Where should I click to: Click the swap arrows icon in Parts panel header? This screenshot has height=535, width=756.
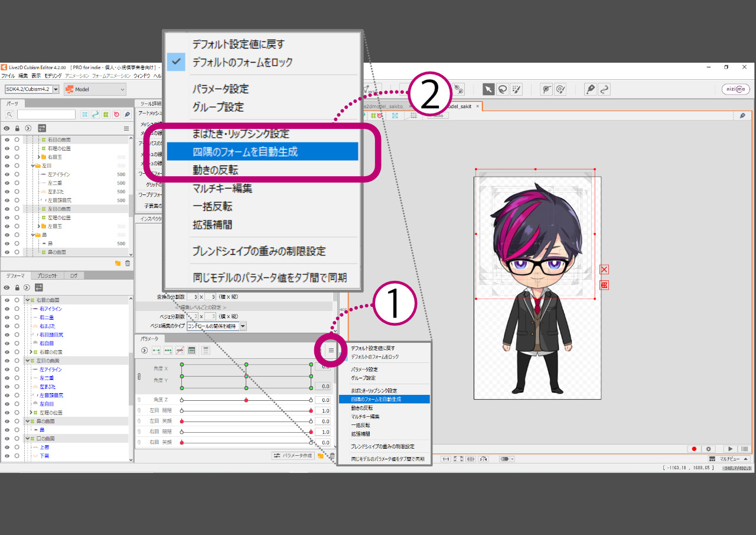pyautogui.click(x=42, y=128)
